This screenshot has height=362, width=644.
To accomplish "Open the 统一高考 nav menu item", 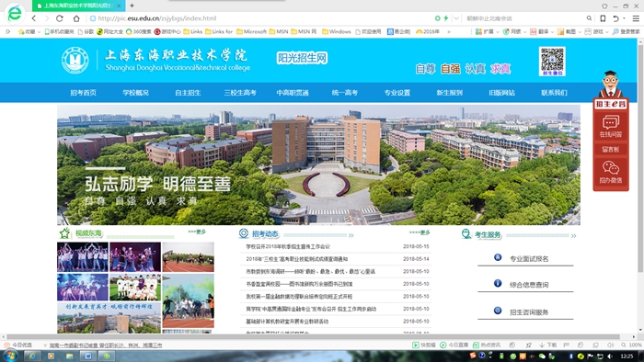I will 345,93.
